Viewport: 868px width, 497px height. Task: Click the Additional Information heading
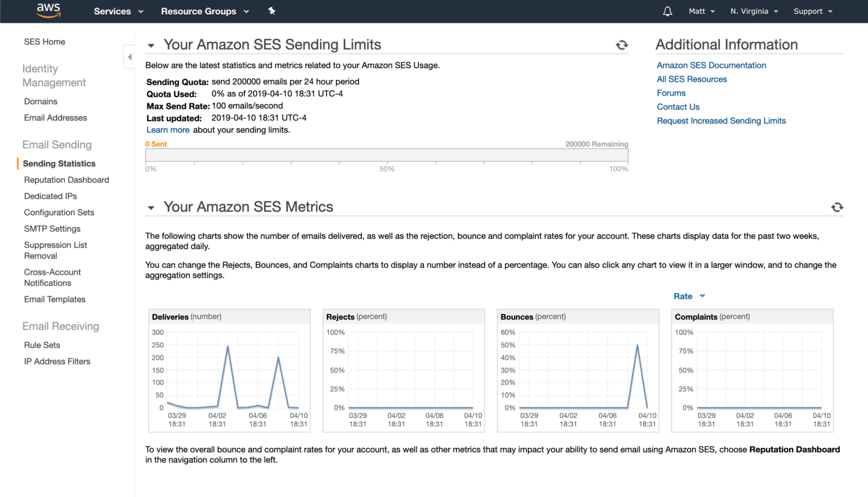tap(727, 45)
